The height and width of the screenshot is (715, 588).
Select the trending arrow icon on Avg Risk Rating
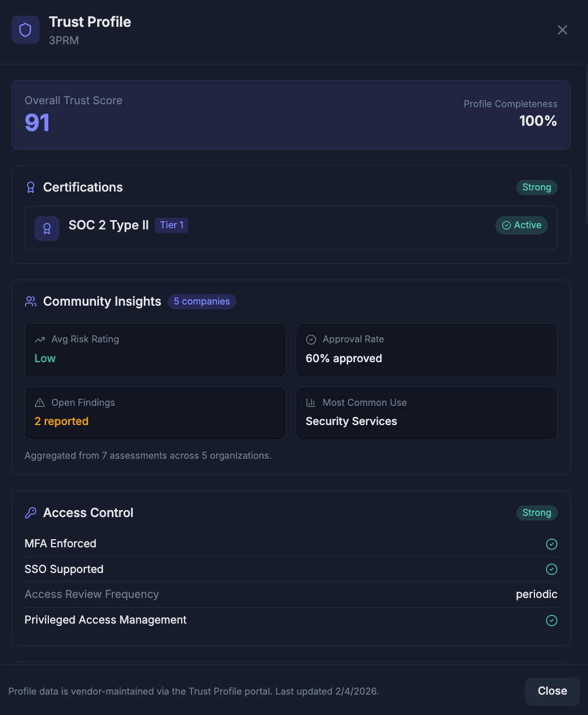tap(40, 339)
